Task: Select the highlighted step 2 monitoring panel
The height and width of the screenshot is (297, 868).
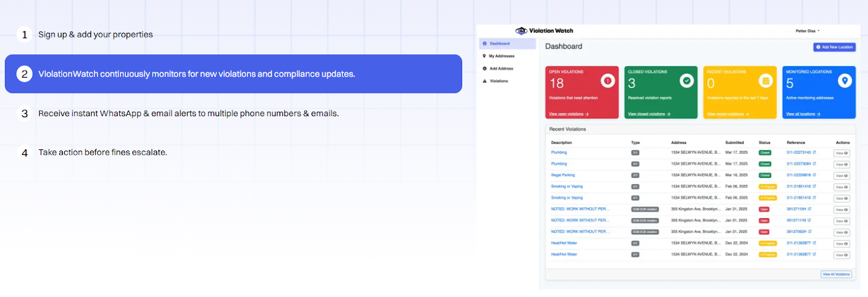Action: click(233, 74)
